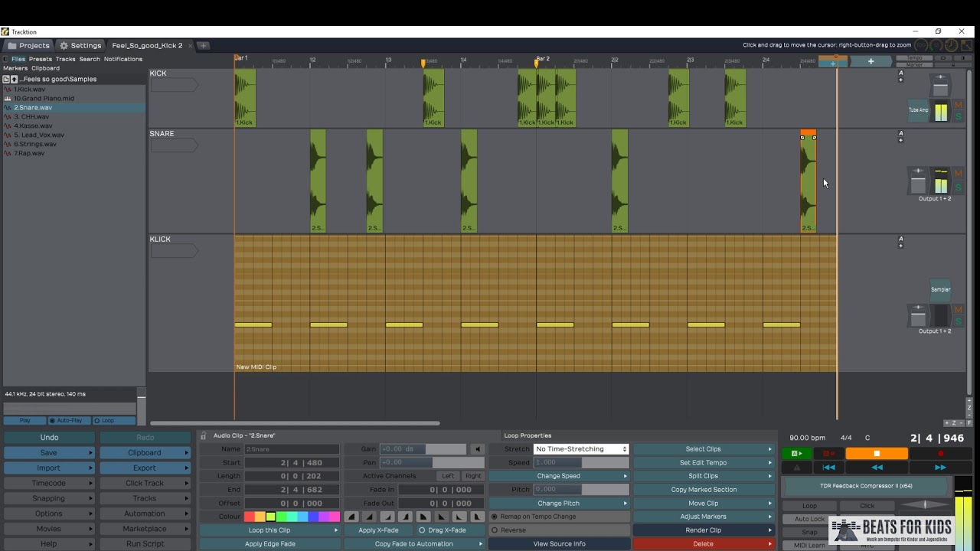Viewport: 980px width, 551px height.
Task: Switch to the Projects tab
Action: point(29,46)
